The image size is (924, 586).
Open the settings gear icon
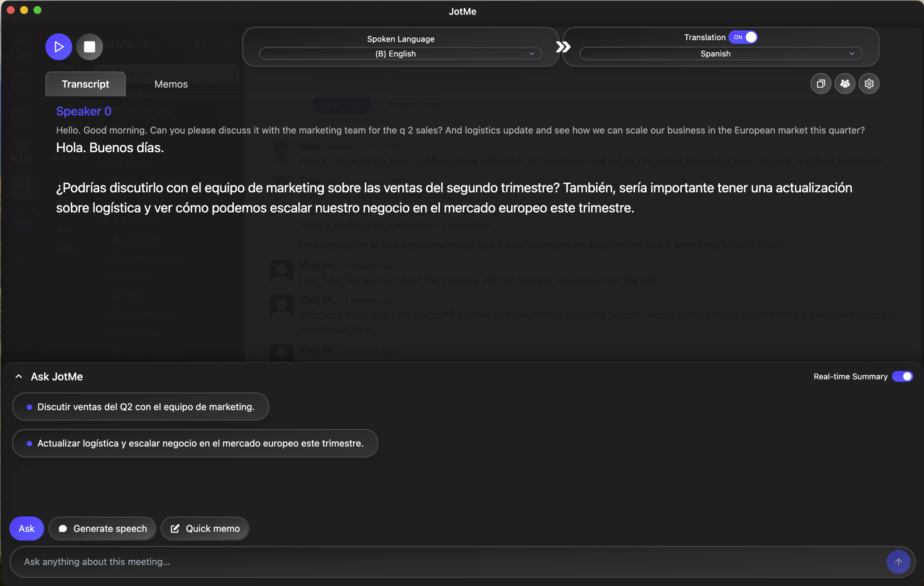pyautogui.click(x=869, y=84)
